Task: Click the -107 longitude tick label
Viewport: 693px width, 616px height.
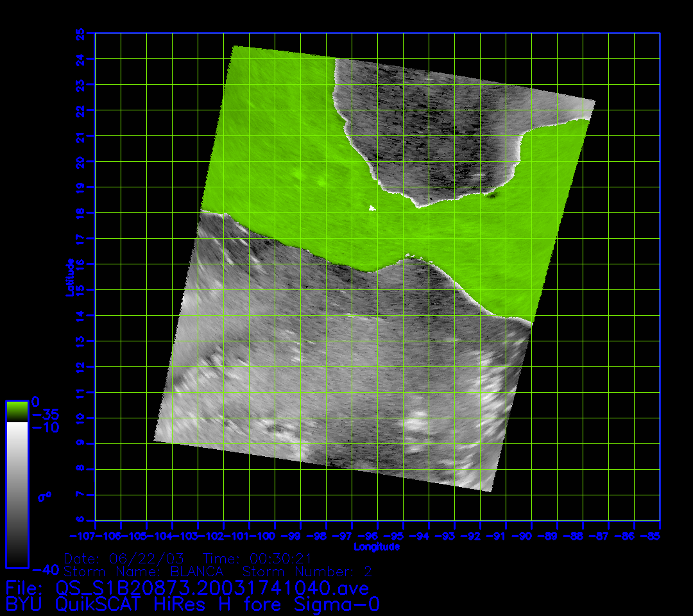Action: (83, 535)
